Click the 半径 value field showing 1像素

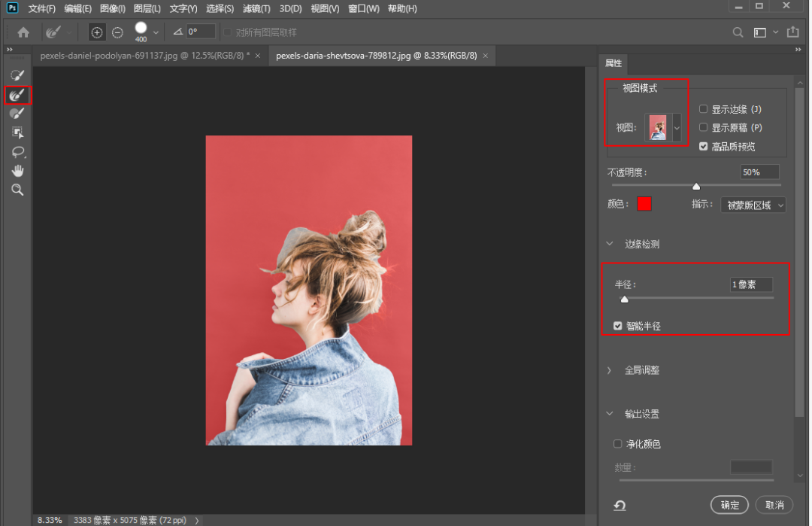750,284
